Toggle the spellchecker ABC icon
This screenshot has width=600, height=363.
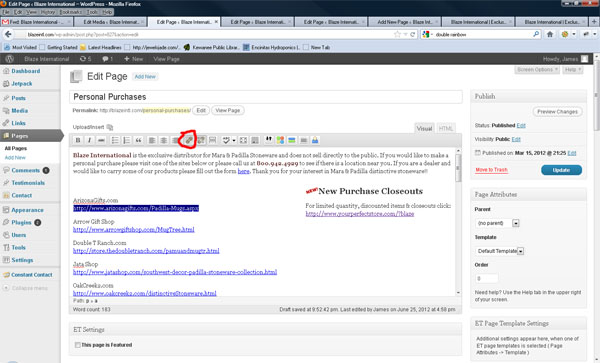tap(226, 140)
